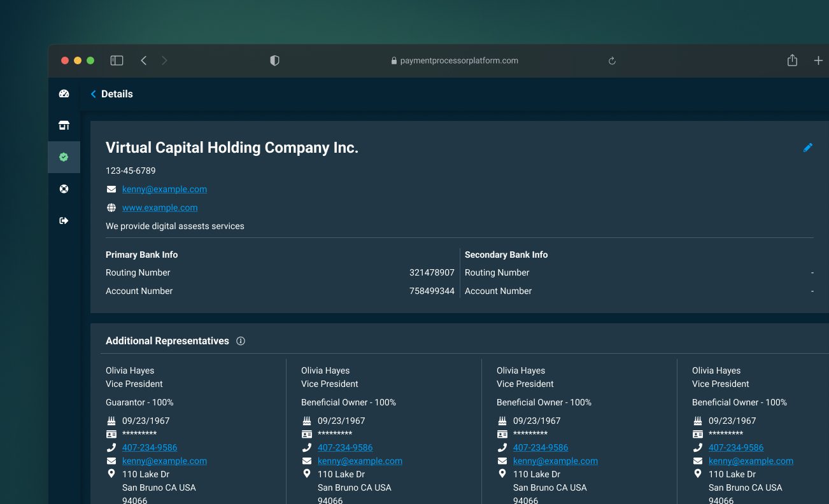Click the envelope icon next to company email

coord(111,189)
